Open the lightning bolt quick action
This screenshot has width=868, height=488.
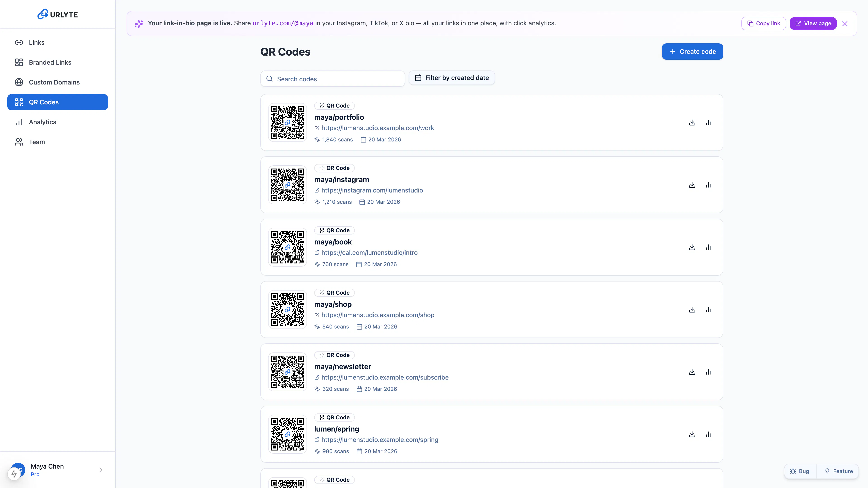coord(14,474)
